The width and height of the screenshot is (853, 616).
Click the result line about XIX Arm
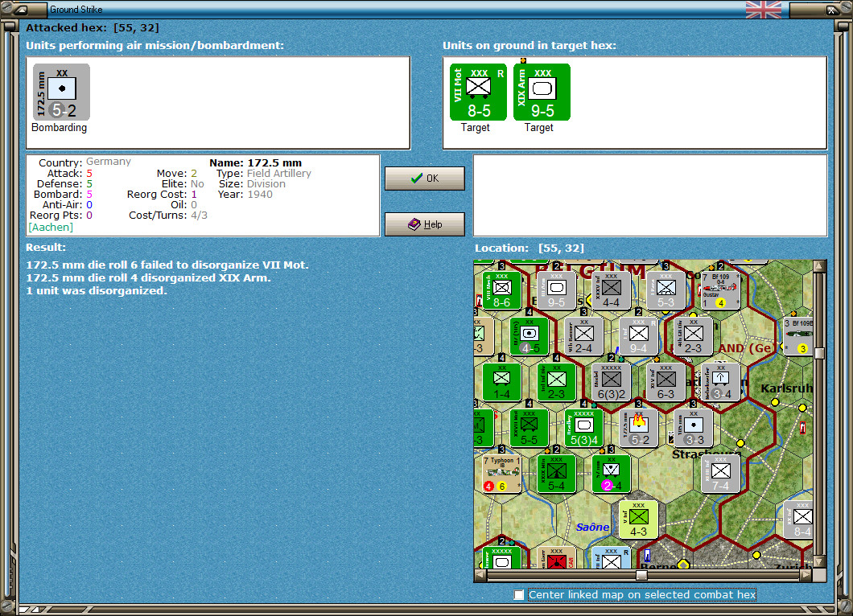coord(149,277)
